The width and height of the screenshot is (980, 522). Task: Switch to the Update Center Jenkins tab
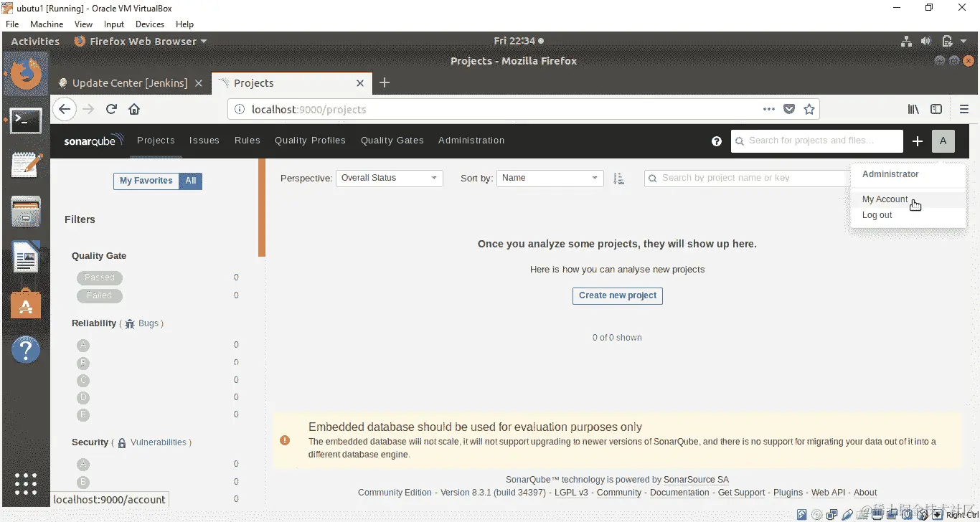(x=129, y=83)
